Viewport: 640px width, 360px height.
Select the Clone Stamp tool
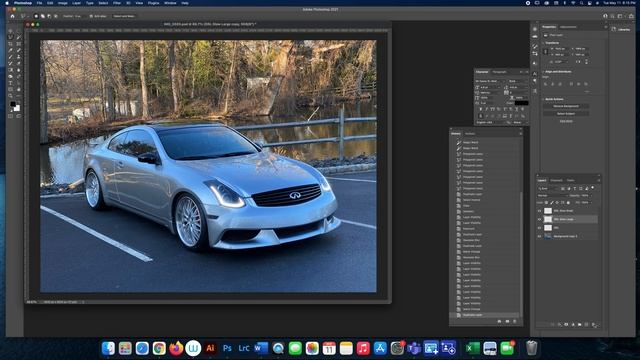click(19, 57)
